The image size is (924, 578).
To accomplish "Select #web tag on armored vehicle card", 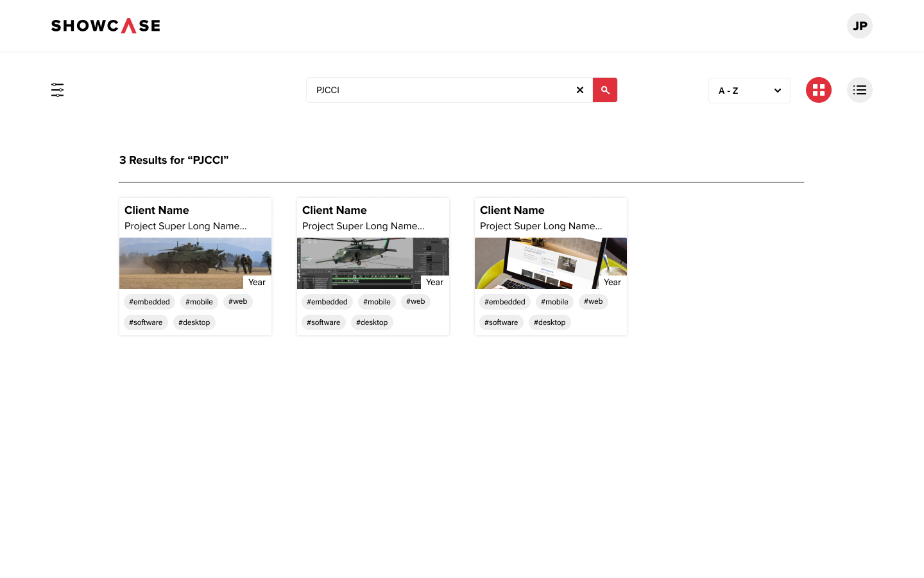I will point(238,301).
